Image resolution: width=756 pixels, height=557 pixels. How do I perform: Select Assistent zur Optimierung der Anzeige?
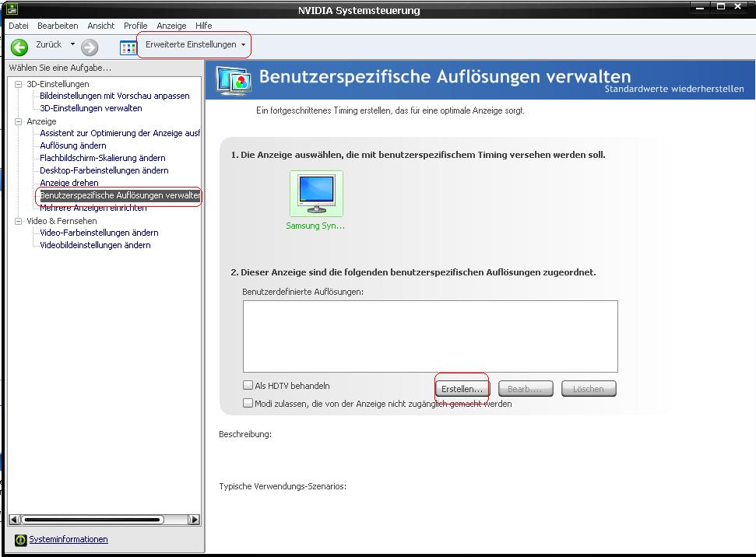point(120,133)
